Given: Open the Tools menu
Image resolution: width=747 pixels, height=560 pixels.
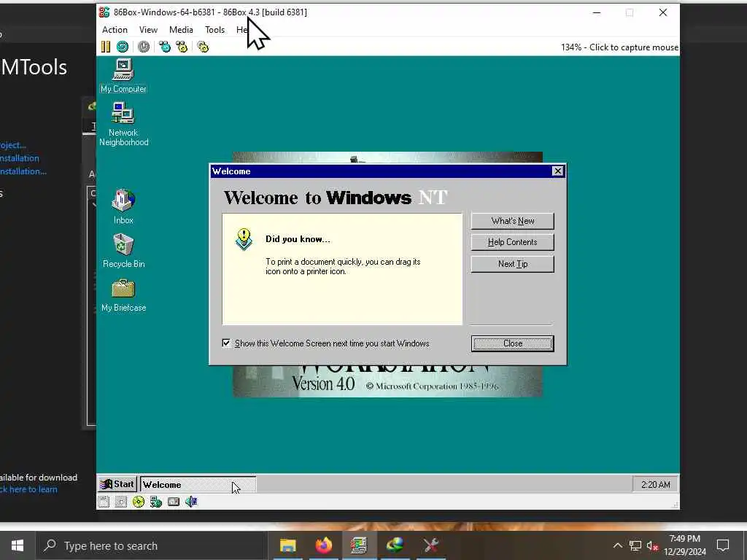Looking at the screenshot, I should tap(215, 29).
